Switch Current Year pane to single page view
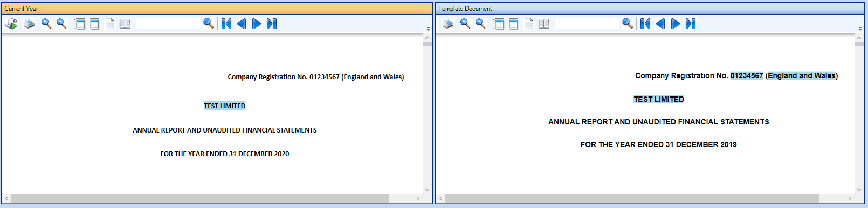This screenshot has width=868, height=208. click(x=110, y=24)
